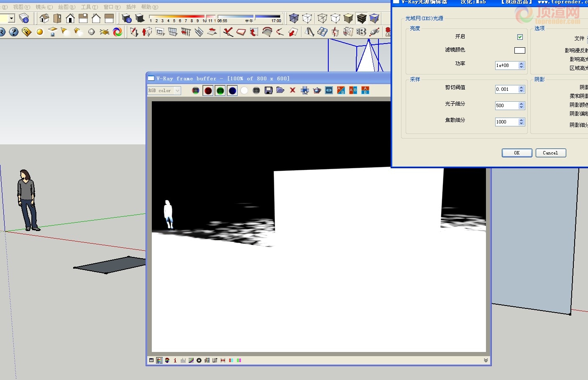Select diagonal A/B compare icon

(x=341, y=90)
